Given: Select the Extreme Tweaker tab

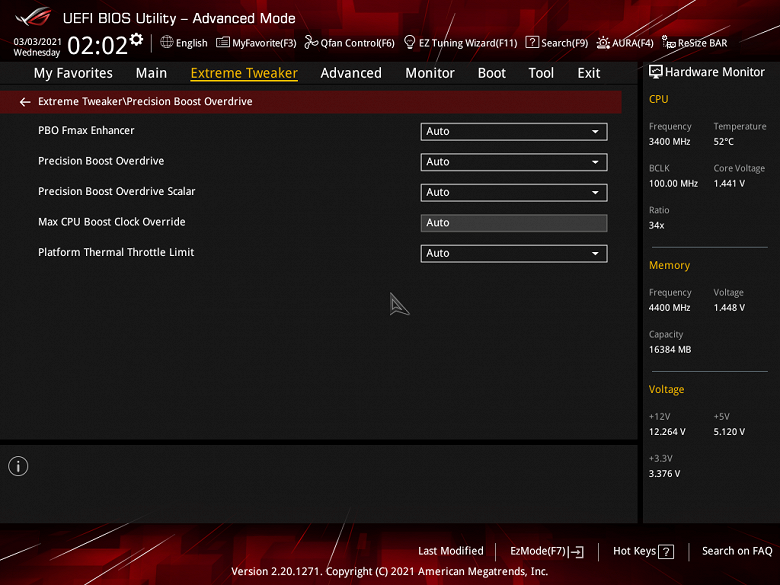Looking at the screenshot, I should coord(244,73).
